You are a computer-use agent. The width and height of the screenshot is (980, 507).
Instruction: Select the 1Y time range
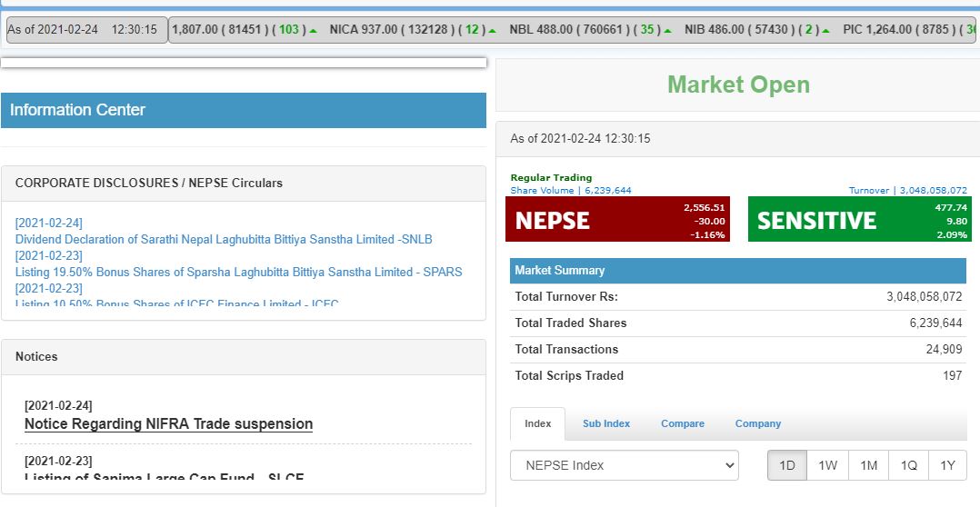pos(947,465)
